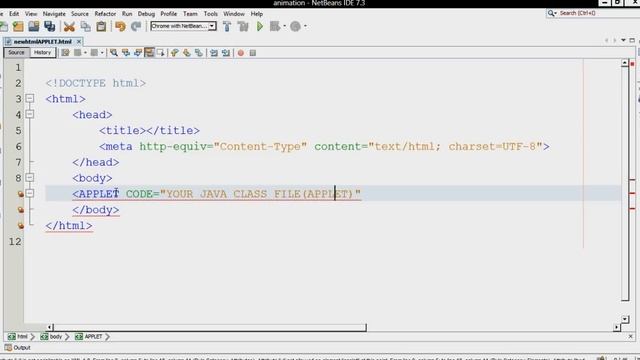Viewport: 640px width, 360px height.
Task: Switch to History view
Action: 42,53
